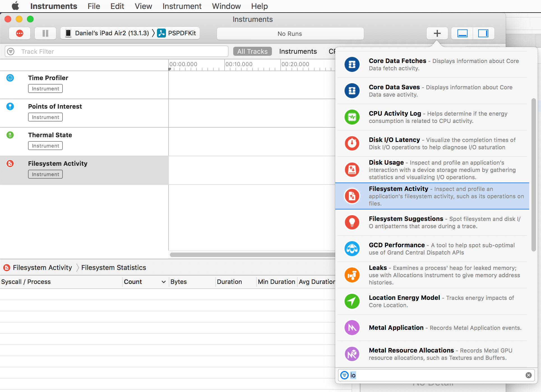Image resolution: width=541 pixels, height=392 pixels.
Task: Select the Leaks instrument icon
Action: click(352, 275)
